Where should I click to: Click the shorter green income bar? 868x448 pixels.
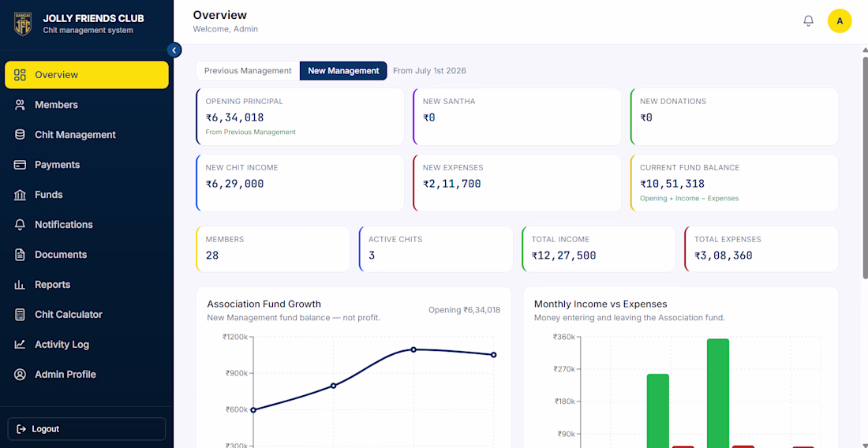pyautogui.click(x=657, y=411)
